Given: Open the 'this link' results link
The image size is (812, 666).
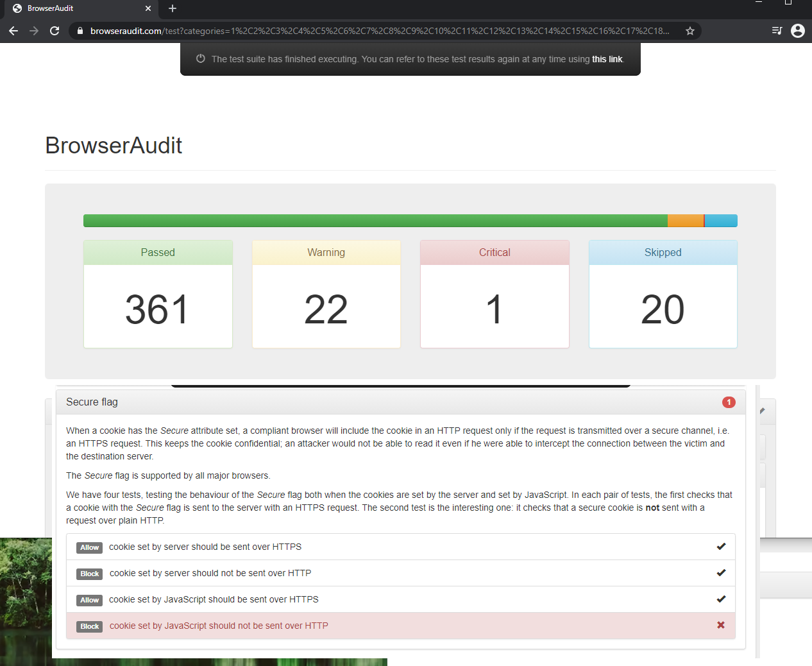Looking at the screenshot, I should [x=607, y=59].
